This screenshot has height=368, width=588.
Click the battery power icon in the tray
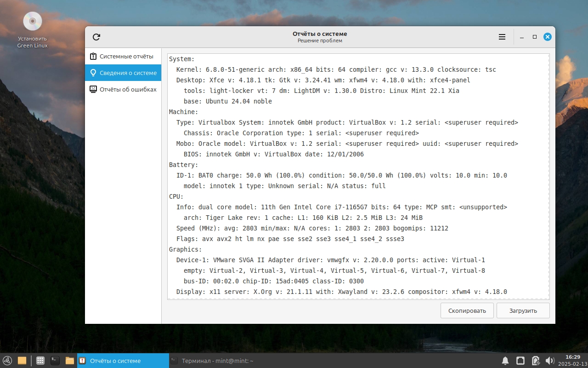535,361
